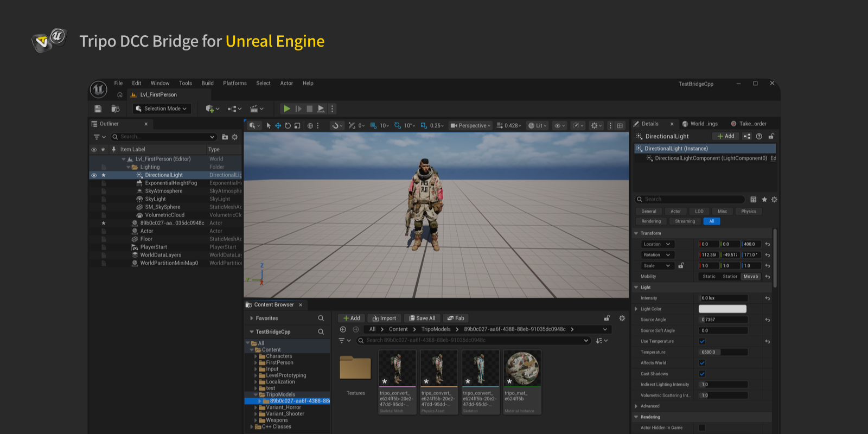The width and height of the screenshot is (868, 434).
Task: Open Content Browser settings gear icon
Action: [x=622, y=318]
